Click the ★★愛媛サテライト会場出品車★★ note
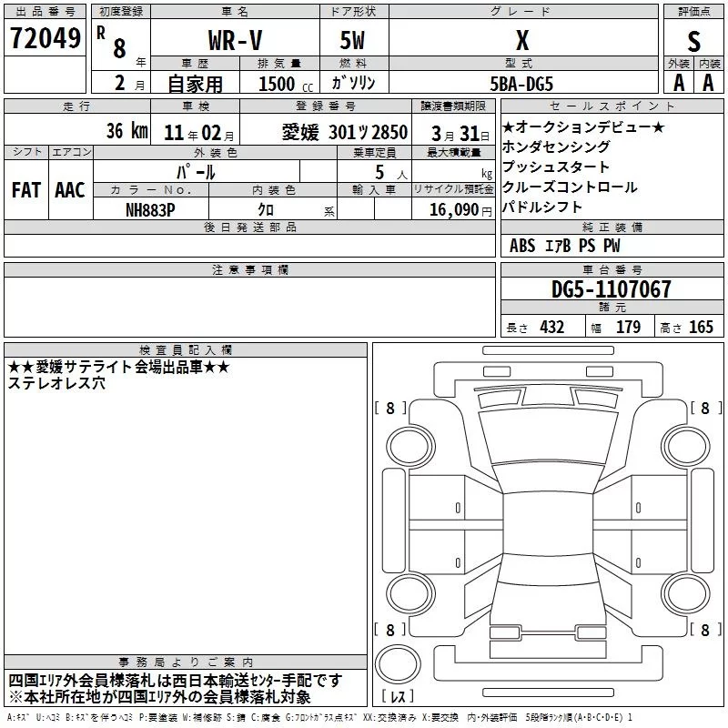Screen dimensions: 728x728 pyautogui.click(x=119, y=368)
